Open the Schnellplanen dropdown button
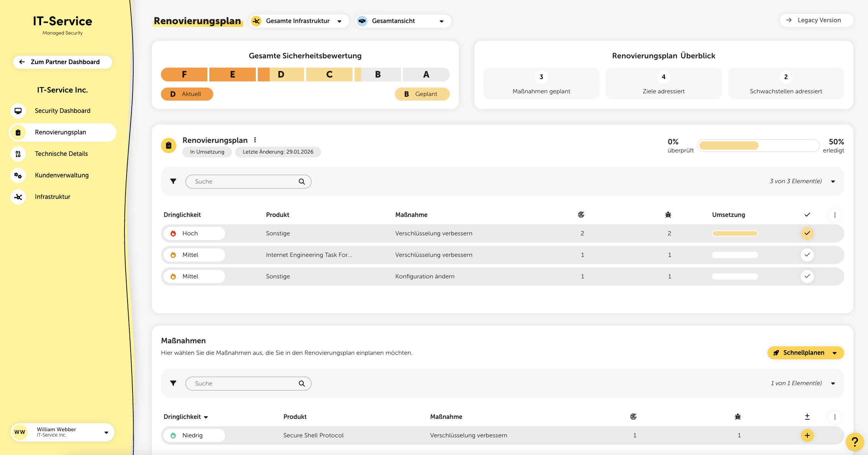The width and height of the screenshot is (868, 455). tap(805, 353)
